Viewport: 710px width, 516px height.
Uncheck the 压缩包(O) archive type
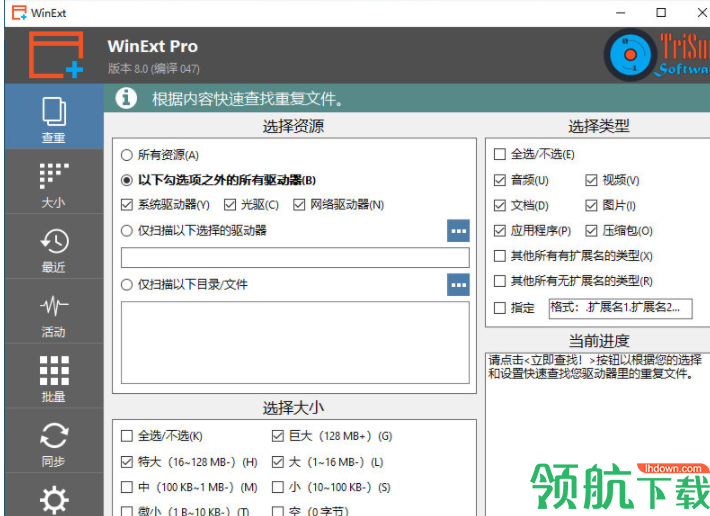click(591, 231)
